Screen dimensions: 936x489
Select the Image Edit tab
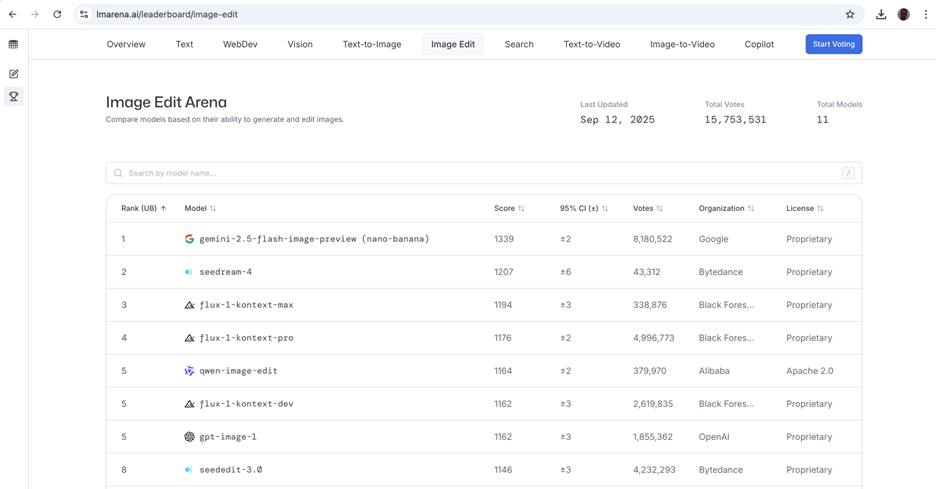453,44
